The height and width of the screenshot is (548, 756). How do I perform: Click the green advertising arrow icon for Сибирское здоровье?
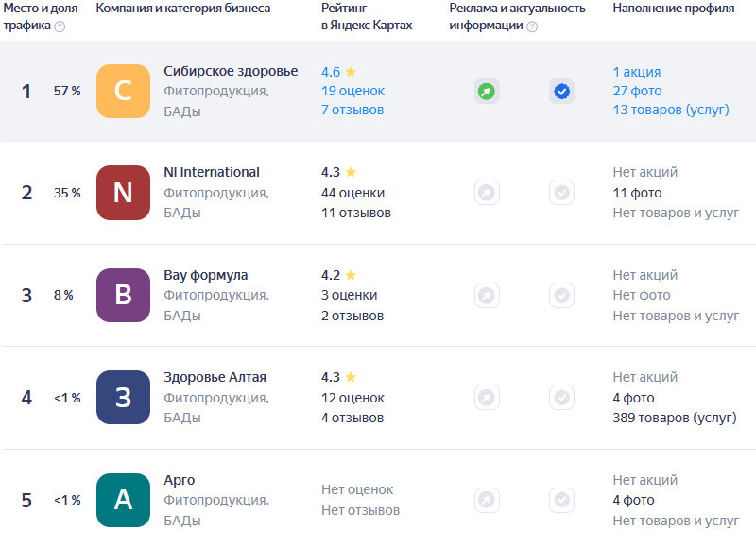[x=487, y=91]
